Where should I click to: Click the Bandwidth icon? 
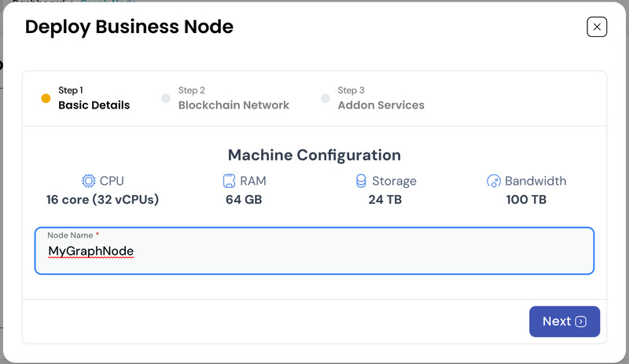click(494, 181)
